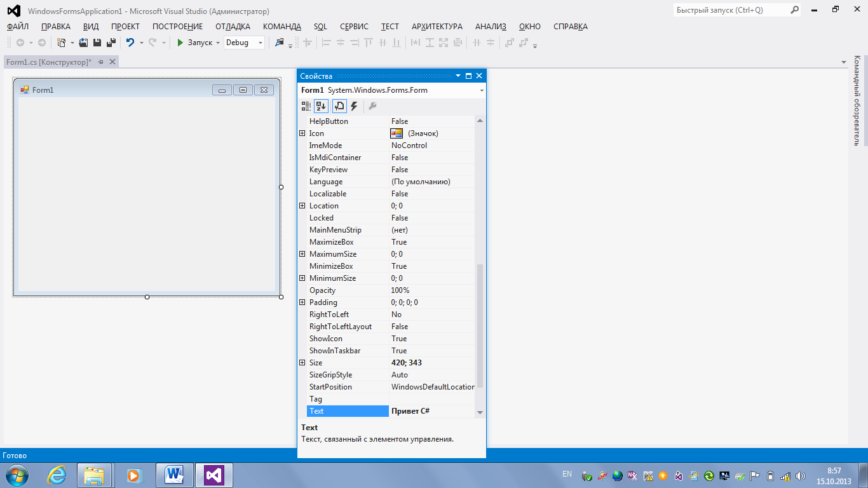
Task: Click the StartPosition value WindowsDefaultLocation
Action: pyautogui.click(x=433, y=387)
